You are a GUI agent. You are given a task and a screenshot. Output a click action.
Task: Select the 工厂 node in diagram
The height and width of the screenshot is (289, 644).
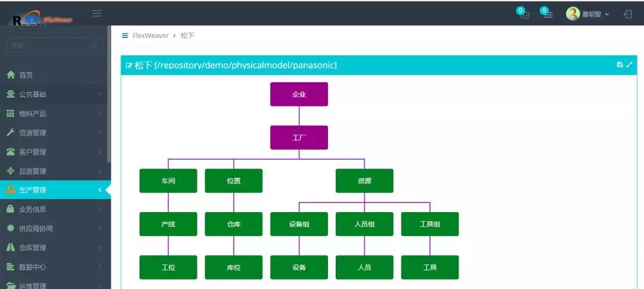click(299, 138)
